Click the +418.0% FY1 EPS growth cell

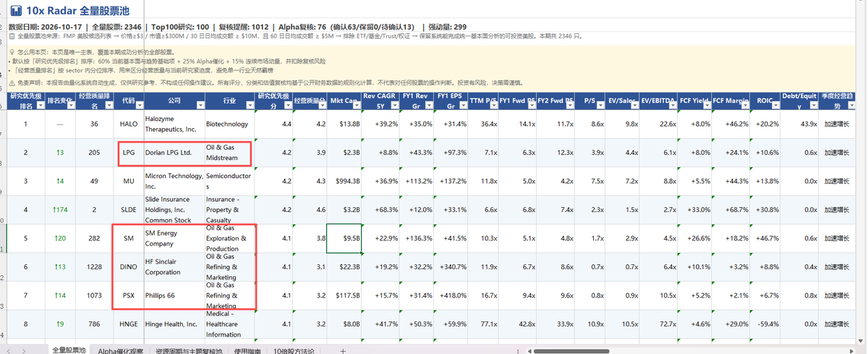(x=451, y=295)
